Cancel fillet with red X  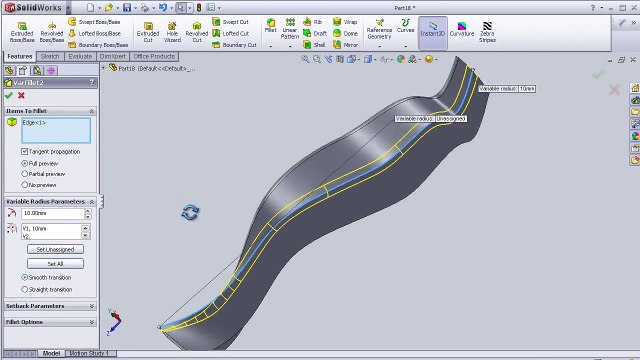21,96
